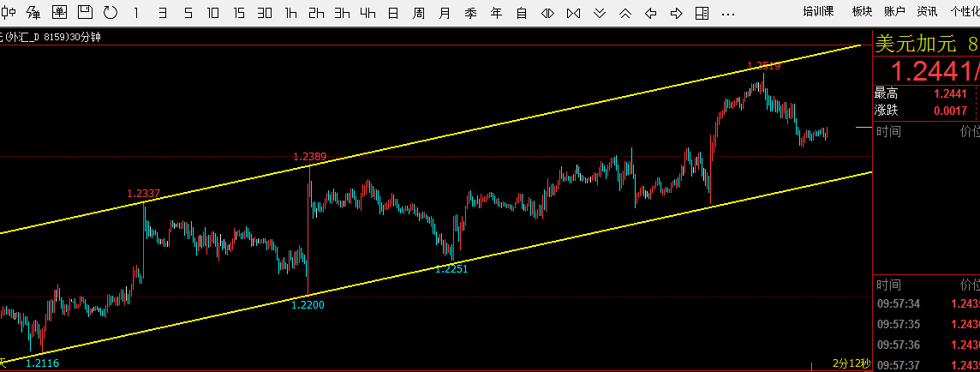Switch chart to 15-minute period

click(x=239, y=13)
